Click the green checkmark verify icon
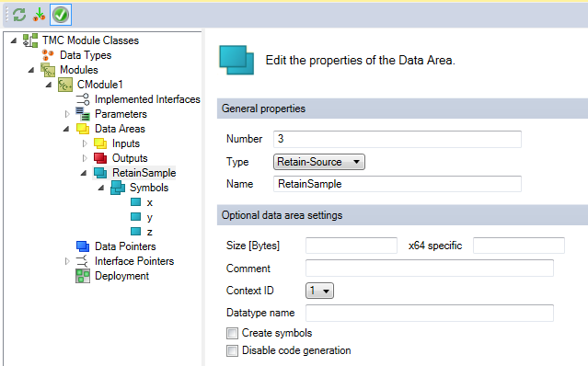The width and height of the screenshot is (588, 366). coord(61,15)
